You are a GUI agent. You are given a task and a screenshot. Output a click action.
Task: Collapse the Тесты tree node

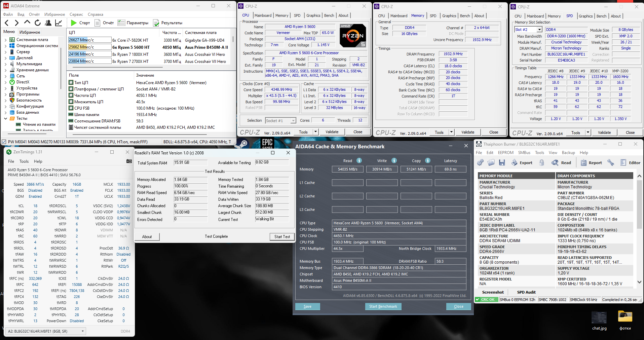tap(5, 118)
